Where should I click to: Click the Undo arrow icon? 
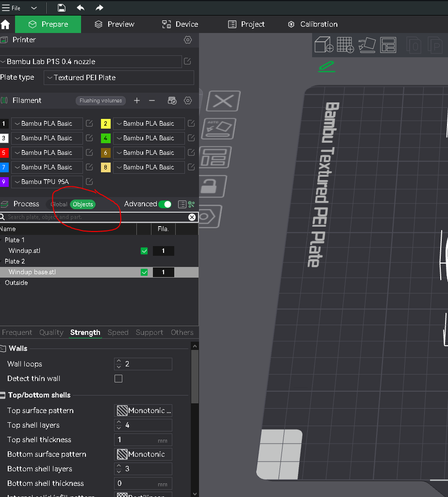(81, 8)
